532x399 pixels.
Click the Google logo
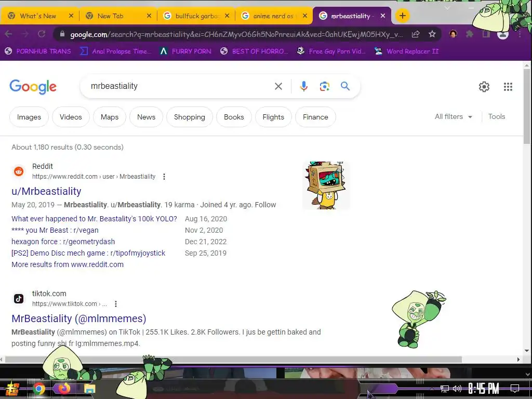(x=33, y=87)
